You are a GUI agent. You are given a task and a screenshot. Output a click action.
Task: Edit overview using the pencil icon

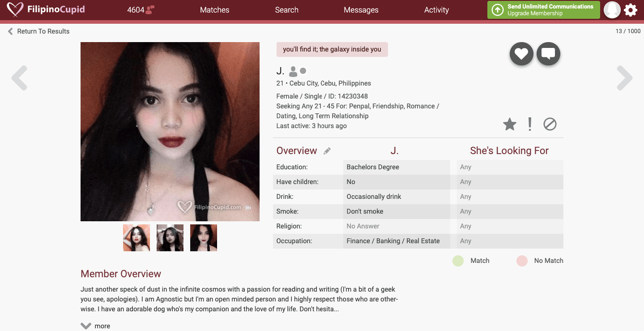[327, 151]
